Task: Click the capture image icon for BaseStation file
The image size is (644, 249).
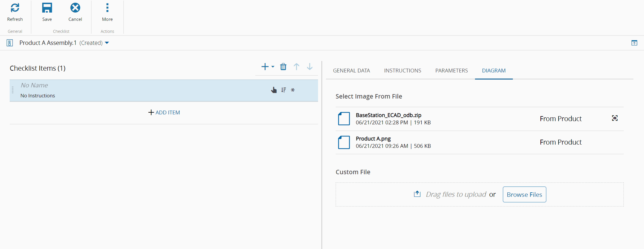Action: tap(615, 118)
